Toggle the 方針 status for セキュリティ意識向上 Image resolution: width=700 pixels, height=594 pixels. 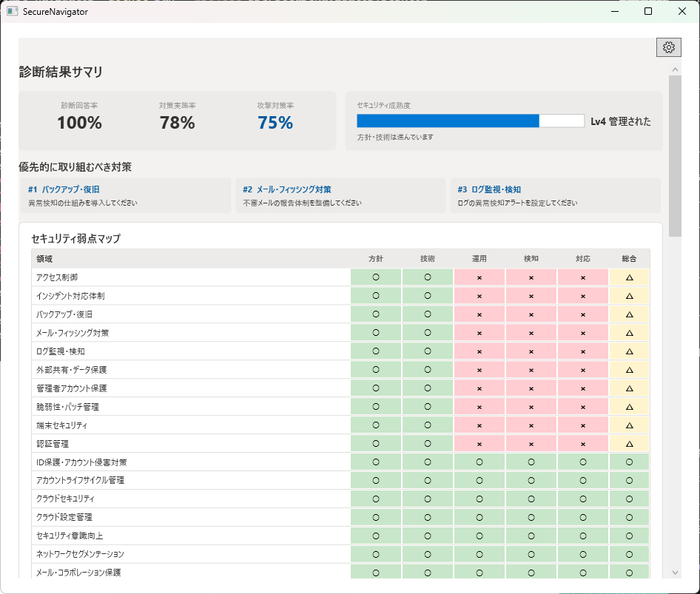click(x=375, y=535)
